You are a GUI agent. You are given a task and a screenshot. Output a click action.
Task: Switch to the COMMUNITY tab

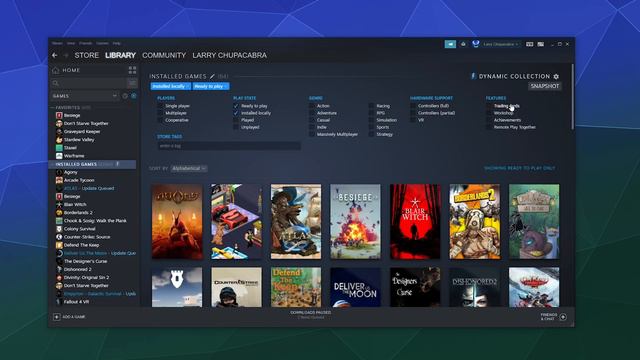point(164,56)
